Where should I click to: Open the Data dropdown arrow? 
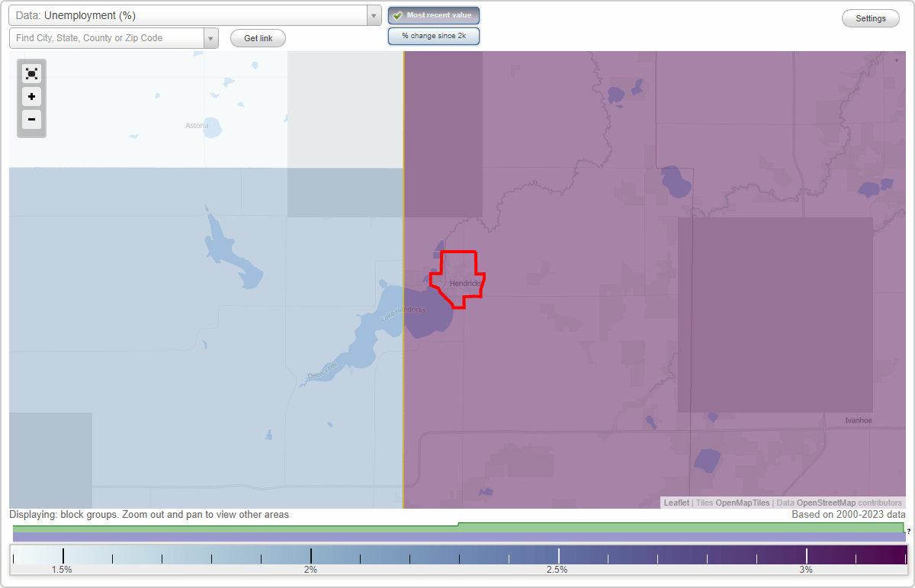click(x=373, y=14)
